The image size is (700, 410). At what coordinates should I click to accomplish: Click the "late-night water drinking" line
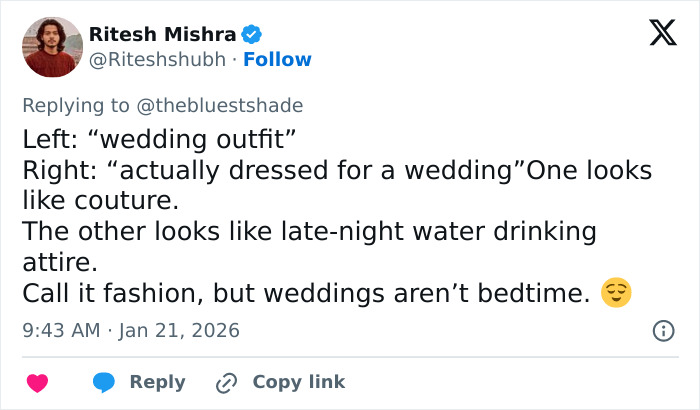click(x=310, y=232)
